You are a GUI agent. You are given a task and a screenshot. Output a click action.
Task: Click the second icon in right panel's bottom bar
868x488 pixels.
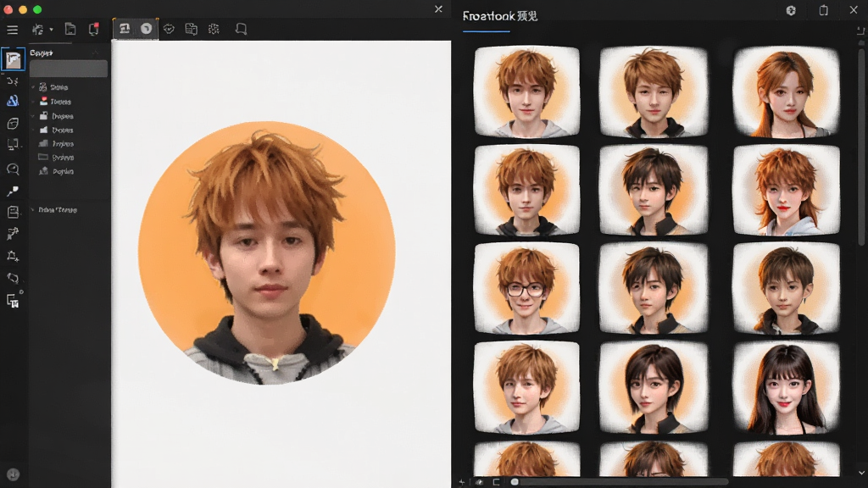coord(480,482)
